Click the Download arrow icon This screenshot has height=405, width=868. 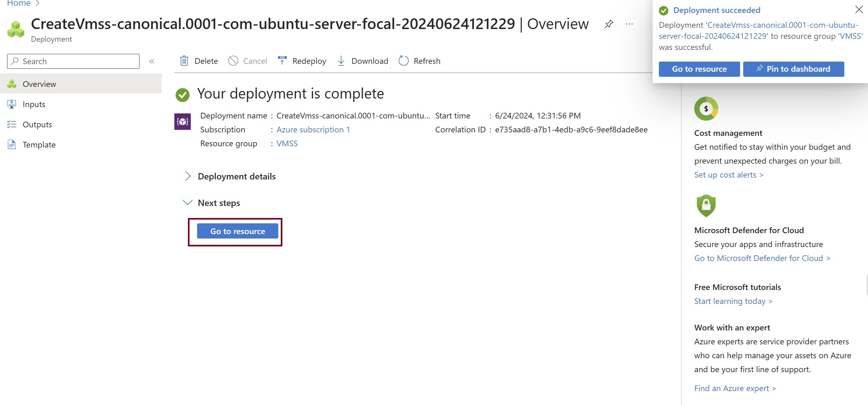341,61
